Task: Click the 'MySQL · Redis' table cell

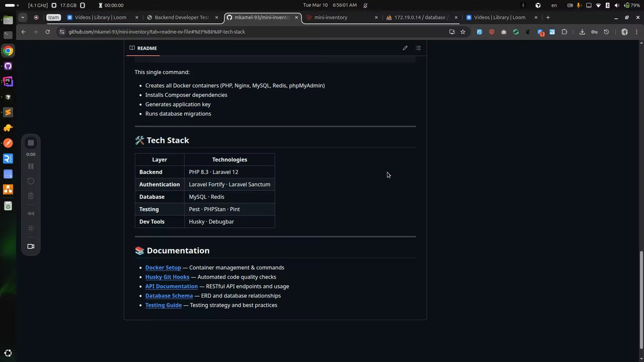Action: click(x=229, y=197)
